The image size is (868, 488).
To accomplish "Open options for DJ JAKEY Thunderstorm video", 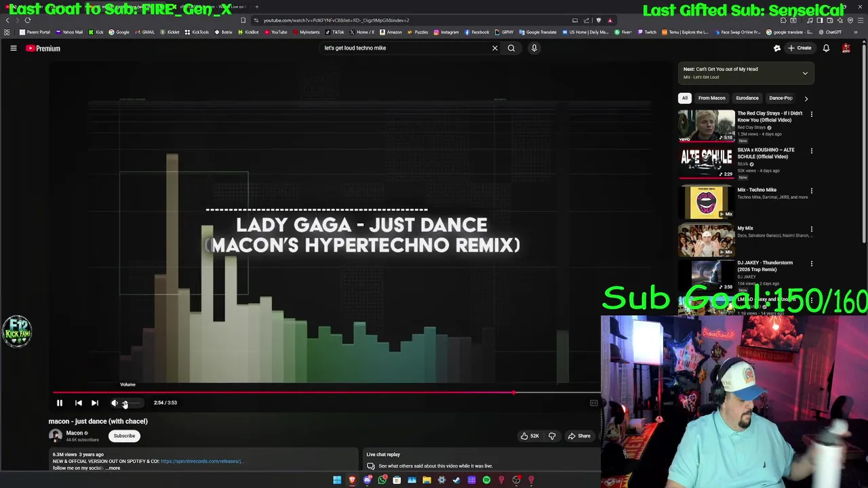I will (x=811, y=264).
